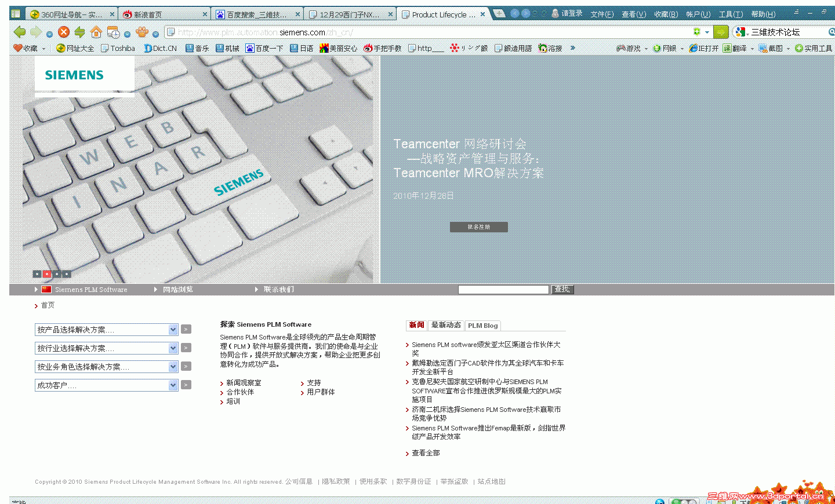Click the website search input field
This screenshot has width=835, height=504.
(x=503, y=290)
